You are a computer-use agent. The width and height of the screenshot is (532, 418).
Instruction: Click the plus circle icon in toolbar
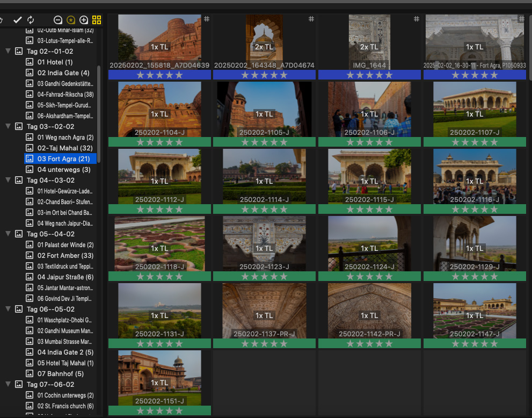84,20
